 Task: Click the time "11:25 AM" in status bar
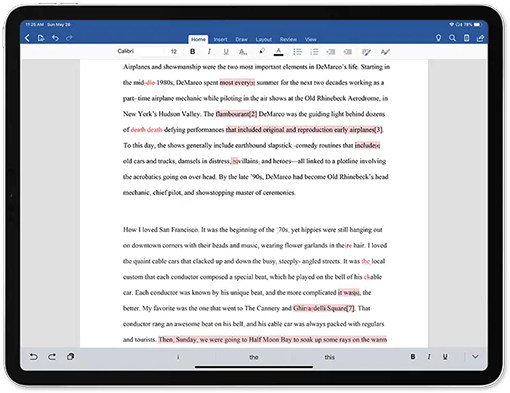tap(35, 25)
